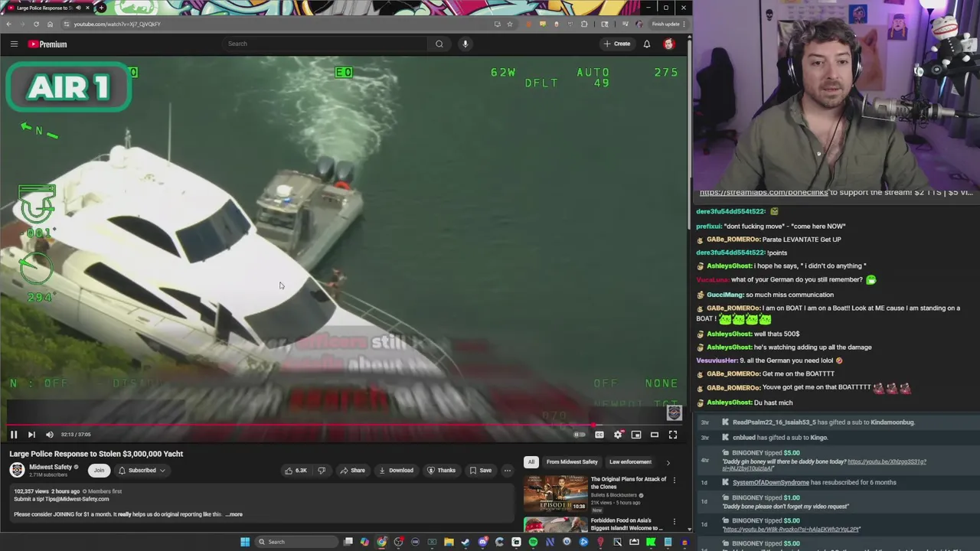Open a new browser tab
The image size is (980, 551).
pos(101,8)
